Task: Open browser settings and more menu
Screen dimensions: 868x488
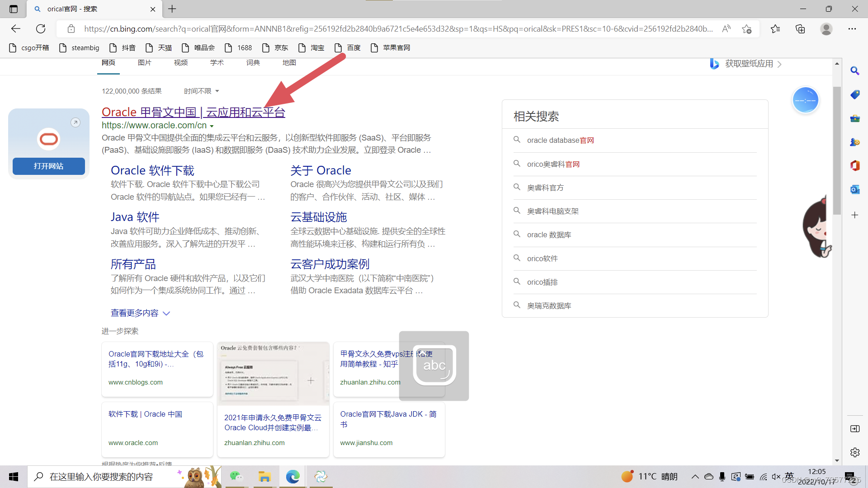Action: [852, 29]
